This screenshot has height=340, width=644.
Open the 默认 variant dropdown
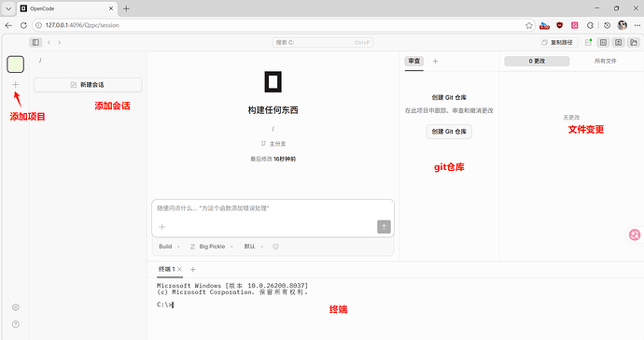point(254,247)
